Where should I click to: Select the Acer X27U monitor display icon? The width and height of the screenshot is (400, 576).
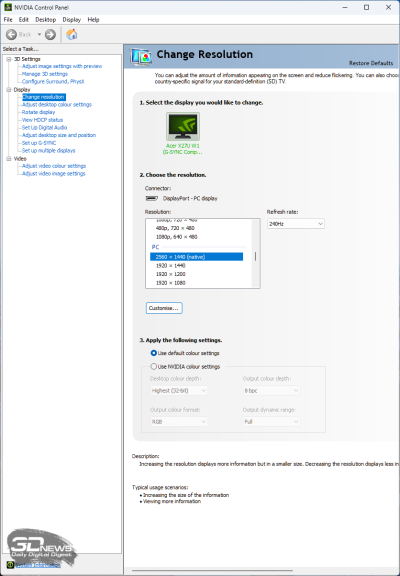(x=183, y=126)
